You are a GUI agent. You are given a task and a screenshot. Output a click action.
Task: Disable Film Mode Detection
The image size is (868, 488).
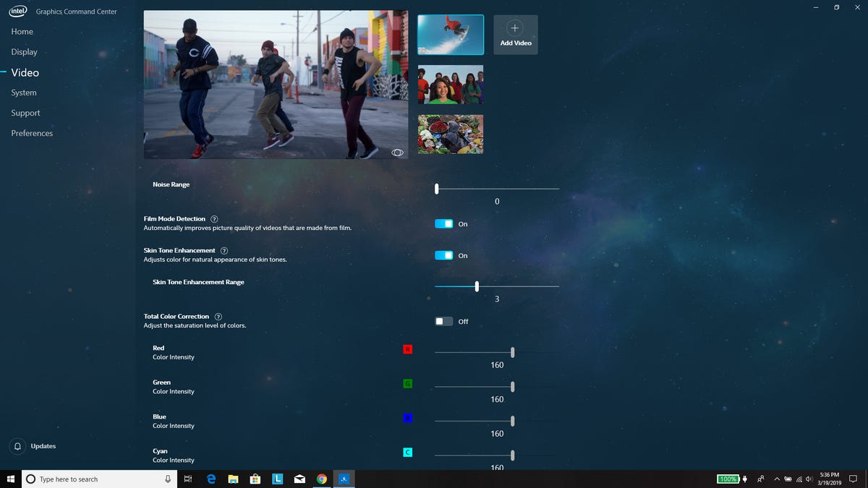click(443, 223)
